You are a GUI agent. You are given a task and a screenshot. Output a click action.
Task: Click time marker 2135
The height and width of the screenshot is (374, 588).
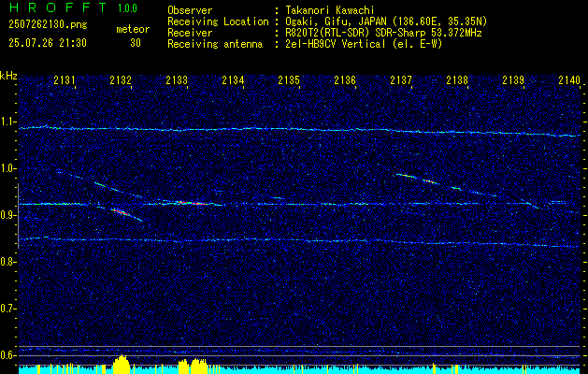tap(289, 79)
